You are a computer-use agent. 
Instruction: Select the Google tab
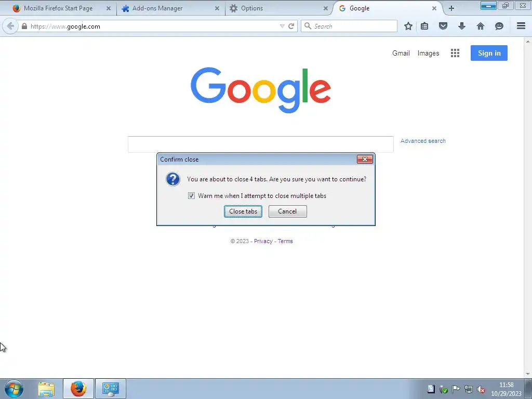tap(360, 8)
